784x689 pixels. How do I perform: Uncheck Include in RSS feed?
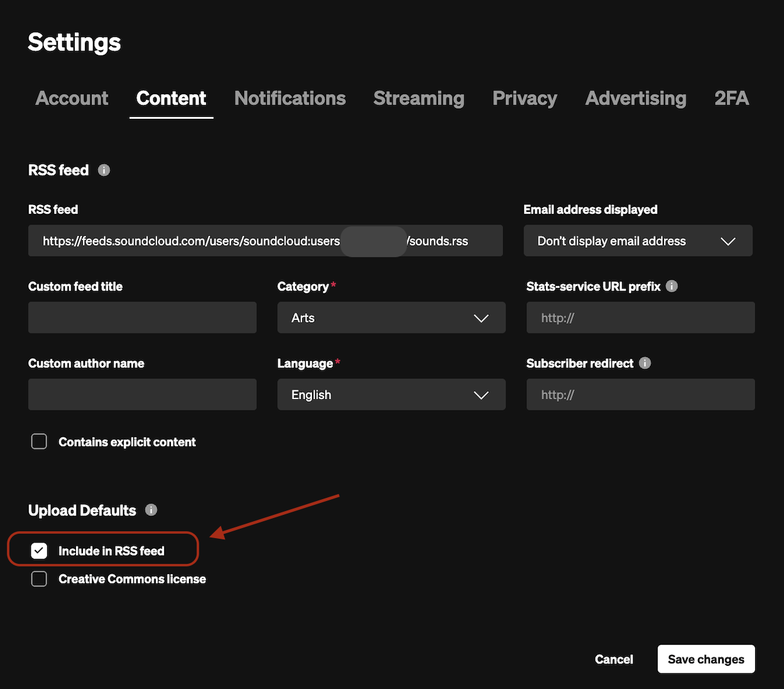tap(39, 551)
